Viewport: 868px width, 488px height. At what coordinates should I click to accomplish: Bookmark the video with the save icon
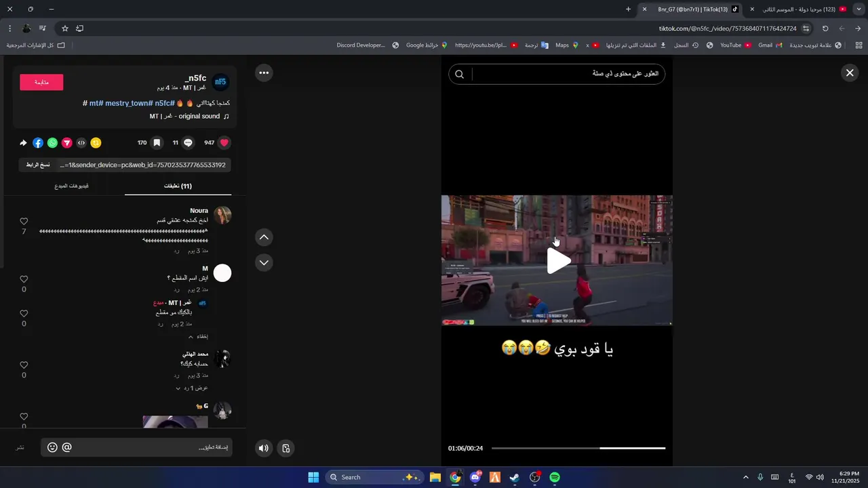[x=157, y=143]
